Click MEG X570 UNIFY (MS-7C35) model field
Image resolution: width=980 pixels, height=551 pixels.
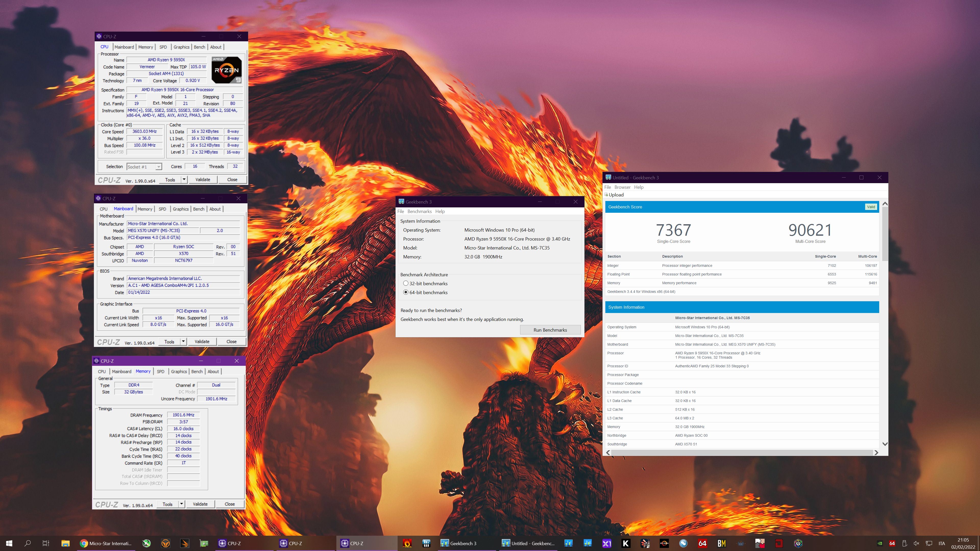(x=163, y=230)
